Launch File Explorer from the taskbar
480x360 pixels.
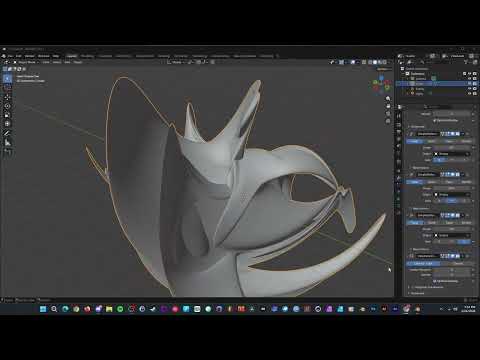[x=109, y=309]
